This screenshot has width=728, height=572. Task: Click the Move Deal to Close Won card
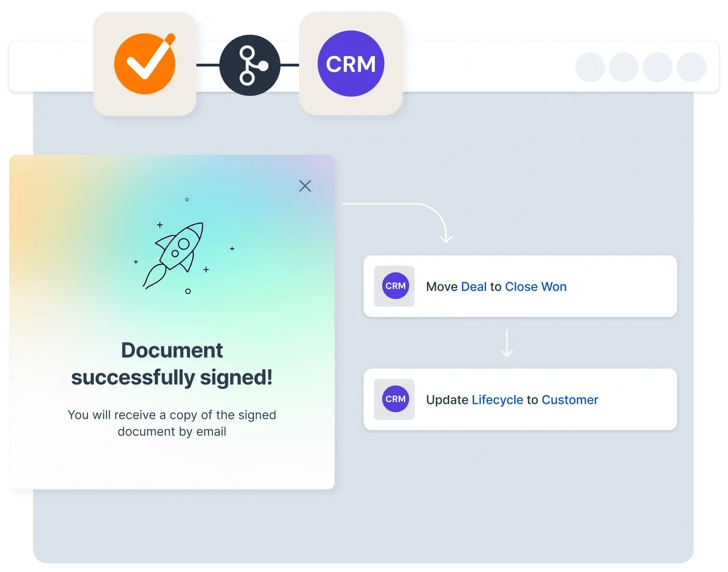pos(519,286)
